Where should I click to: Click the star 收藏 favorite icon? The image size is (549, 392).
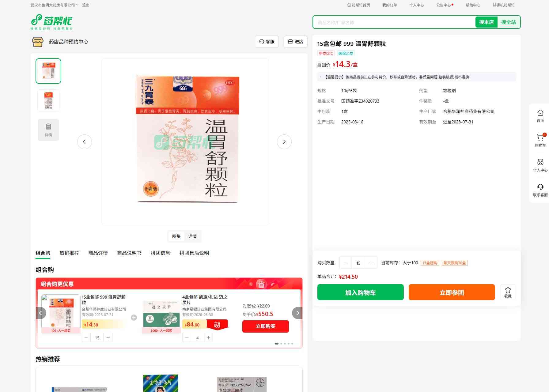pos(508,292)
